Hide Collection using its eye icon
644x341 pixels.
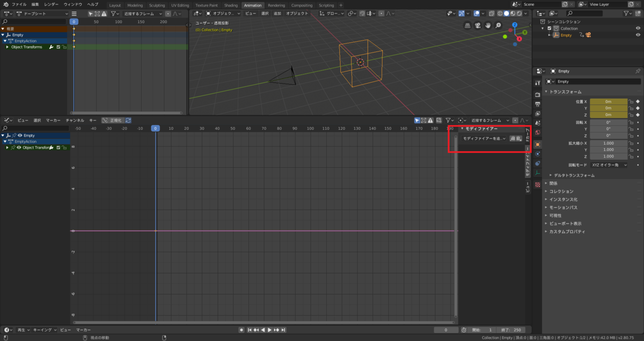638,28
